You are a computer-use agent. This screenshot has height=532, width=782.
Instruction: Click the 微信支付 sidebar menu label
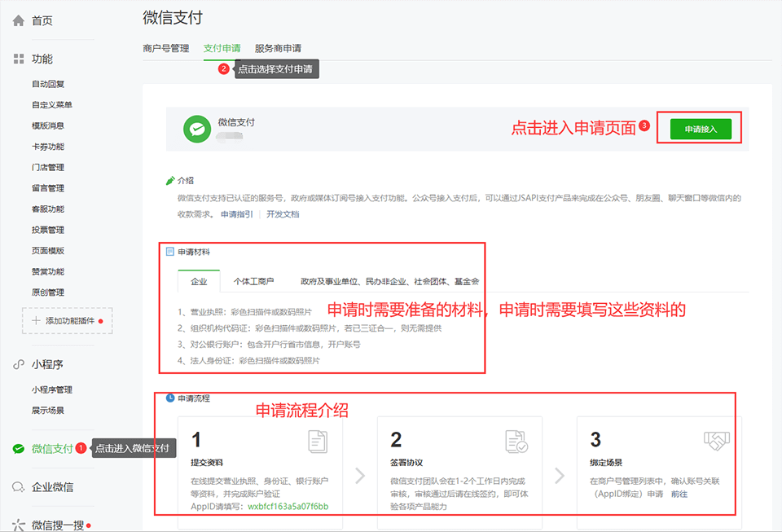click(x=52, y=449)
